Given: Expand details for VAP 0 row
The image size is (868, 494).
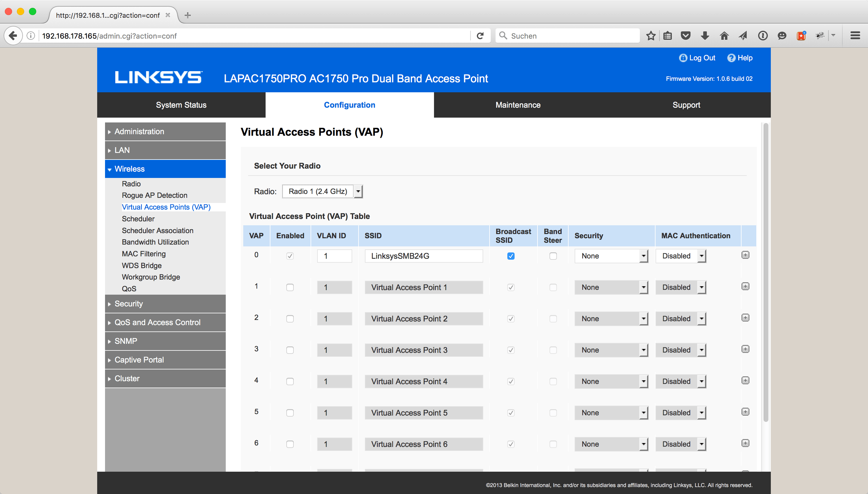Looking at the screenshot, I should (745, 255).
